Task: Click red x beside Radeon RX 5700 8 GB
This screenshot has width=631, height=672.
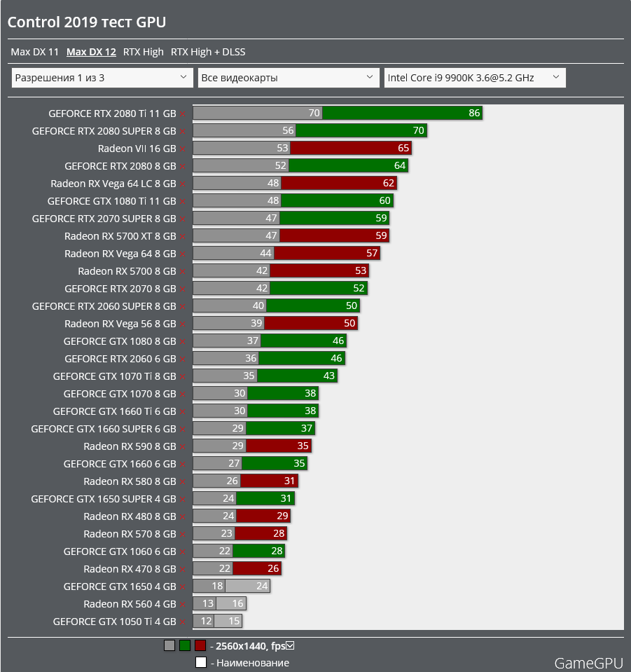Action: (183, 272)
